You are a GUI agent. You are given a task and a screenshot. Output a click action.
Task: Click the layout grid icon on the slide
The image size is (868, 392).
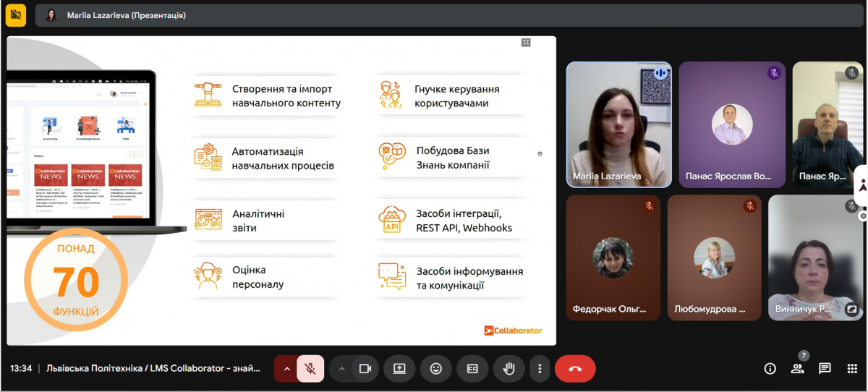[526, 43]
